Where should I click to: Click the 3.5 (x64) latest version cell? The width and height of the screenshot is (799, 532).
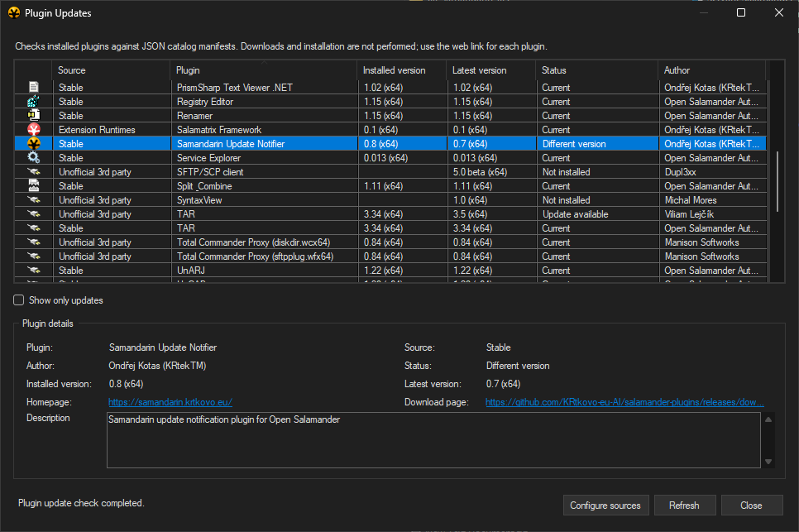pos(471,214)
